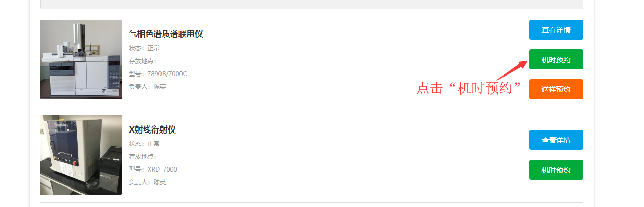Viewport: 644px width, 207px height.
Task: Click 负责人：陈英 under 气相色谱质谱联用仪
Action: [148, 87]
